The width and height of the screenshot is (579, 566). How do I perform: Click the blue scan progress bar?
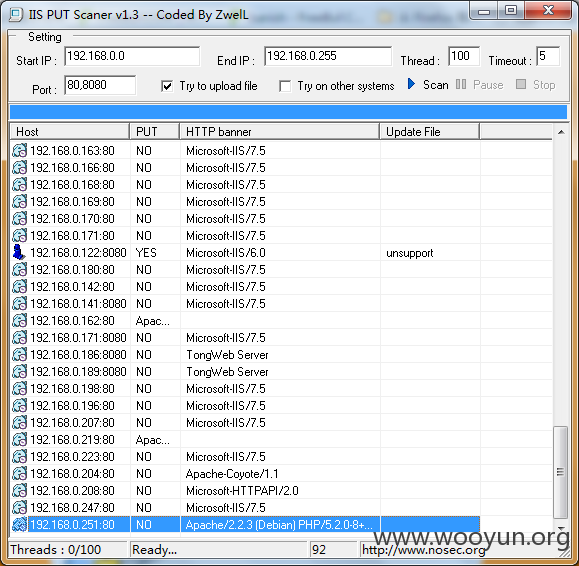(x=288, y=112)
